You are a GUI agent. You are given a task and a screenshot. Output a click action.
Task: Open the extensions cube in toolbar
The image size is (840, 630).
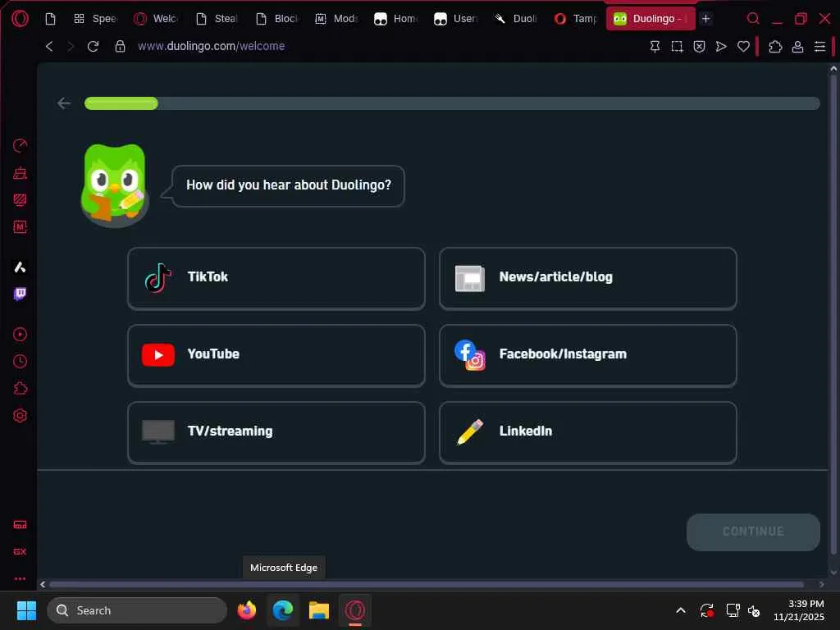tap(775, 47)
